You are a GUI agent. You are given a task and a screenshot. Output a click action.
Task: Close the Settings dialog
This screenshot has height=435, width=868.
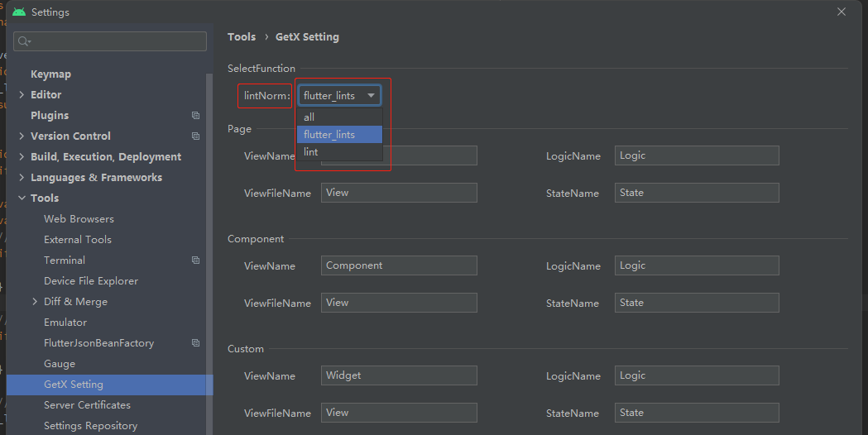pos(842,12)
